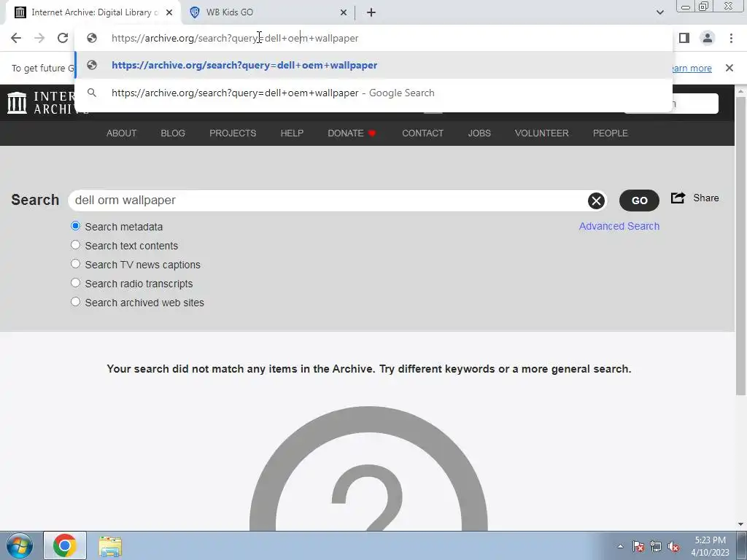Clear the search field with the X icon
This screenshot has height=560, width=747.
[x=596, y=201]
